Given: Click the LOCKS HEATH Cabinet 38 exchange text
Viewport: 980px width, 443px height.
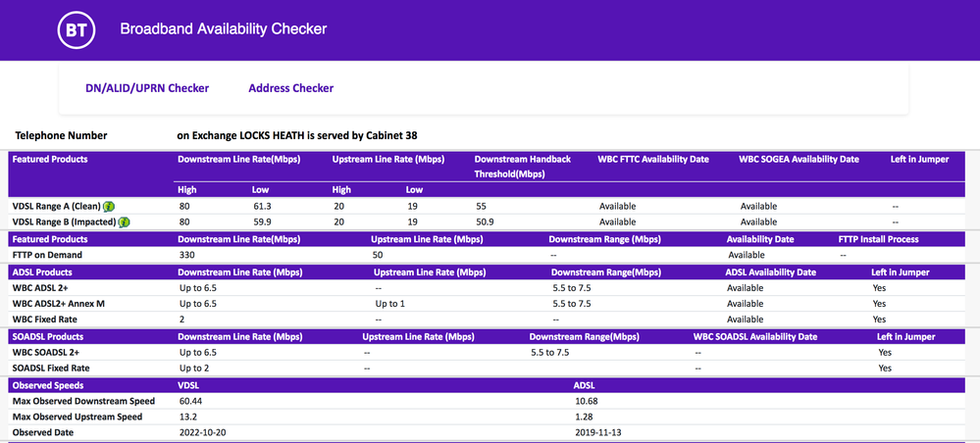Looking at the screenshot, I should tap(297, 135).
